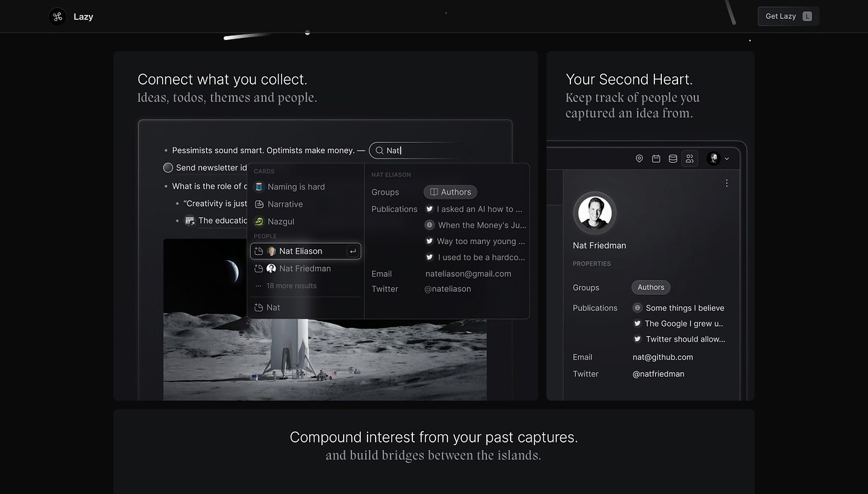Click the search field containing 'Nat'

(x=420, y=150)
